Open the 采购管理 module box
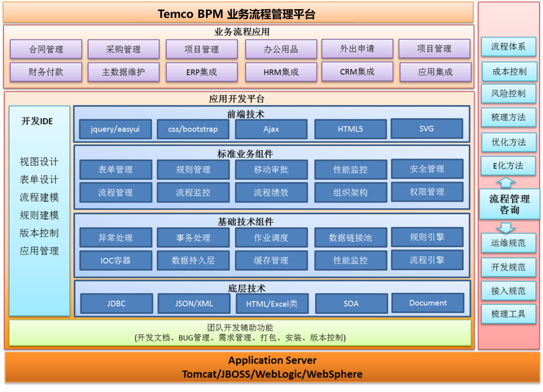 pos(124,49)
